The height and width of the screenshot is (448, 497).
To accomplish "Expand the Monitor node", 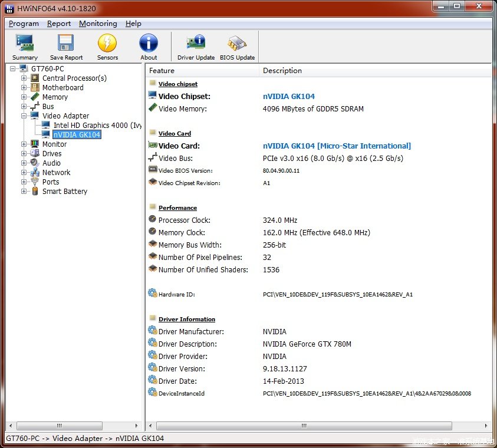I will [24, 144].
